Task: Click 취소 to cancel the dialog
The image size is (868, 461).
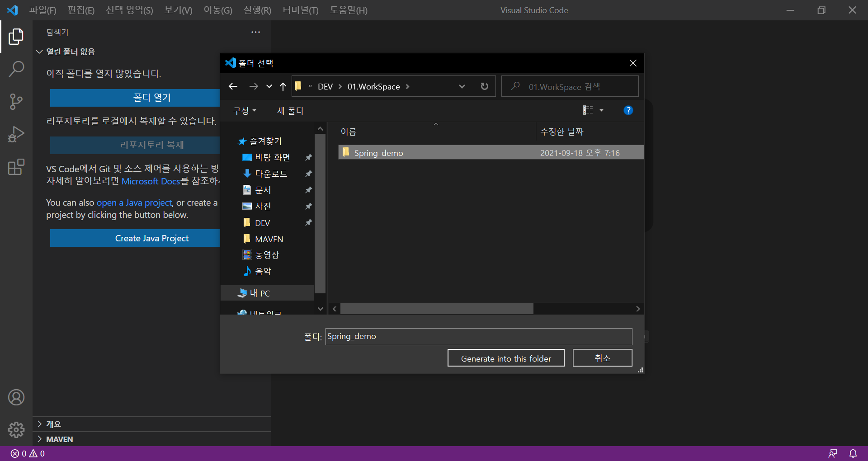Action: click(602, 358)
